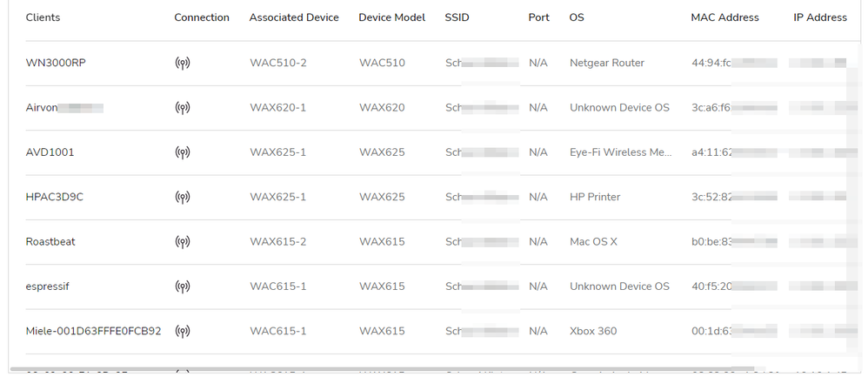Select the WAC510-2 associated device
The width and height of the screenshot is (868, 384).
pos(277,63)
